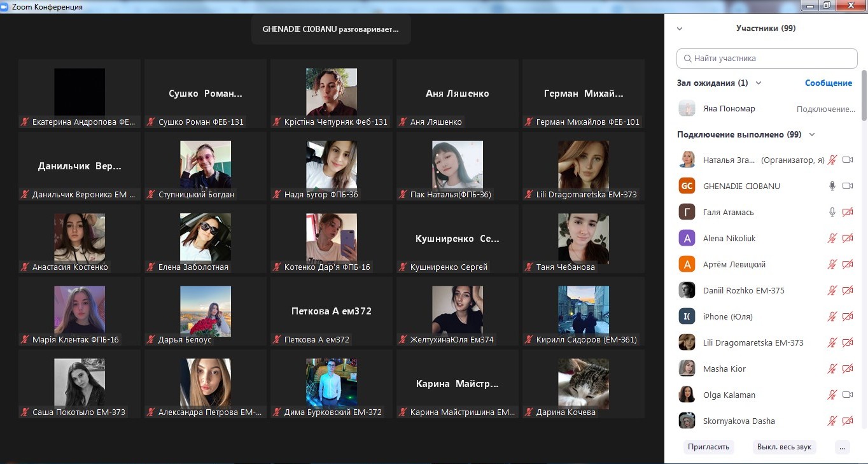Click the orange GC avatar icon
Image resolution: width=868 pixels, height=464 pixels.
click(687, 186)
